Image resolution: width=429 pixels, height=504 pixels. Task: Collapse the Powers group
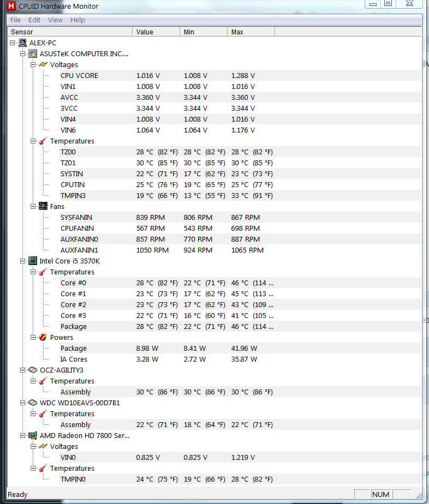pos(33,338)
